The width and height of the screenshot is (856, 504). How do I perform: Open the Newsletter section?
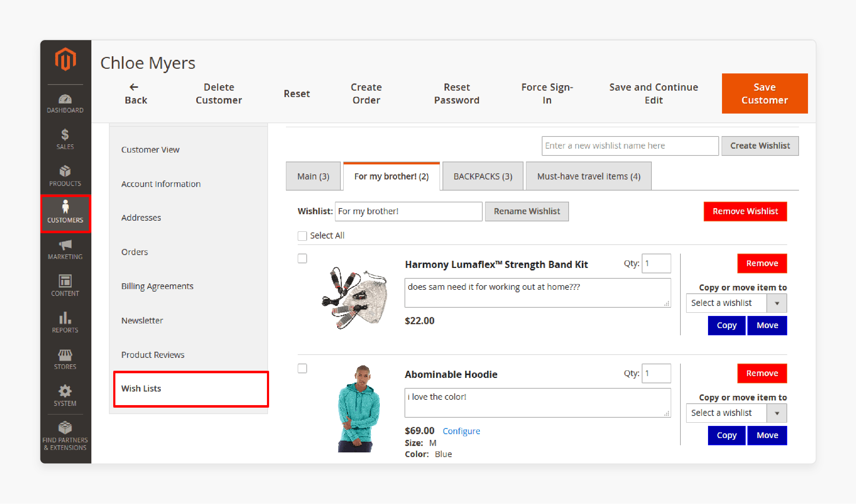coord(142,321)
